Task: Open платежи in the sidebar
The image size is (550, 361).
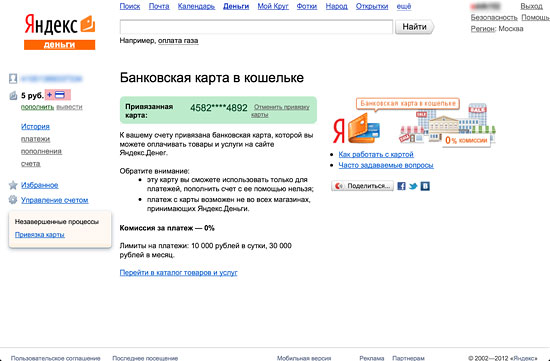Action: click(x=35, y=139)
